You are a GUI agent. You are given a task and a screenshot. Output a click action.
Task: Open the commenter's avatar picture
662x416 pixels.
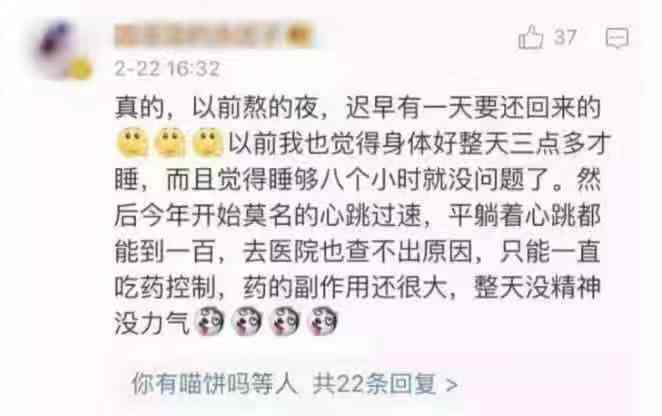[x=60, y=49]
